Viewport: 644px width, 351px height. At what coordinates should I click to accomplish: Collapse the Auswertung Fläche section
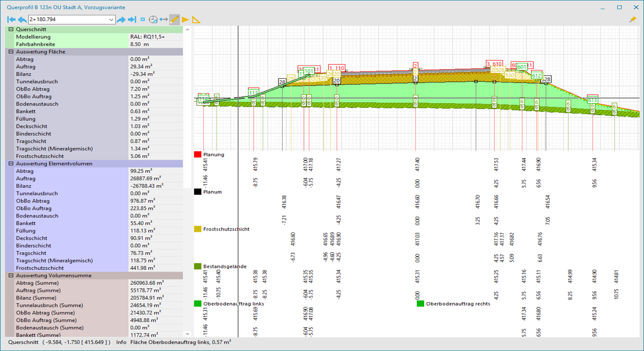(11, 52)
